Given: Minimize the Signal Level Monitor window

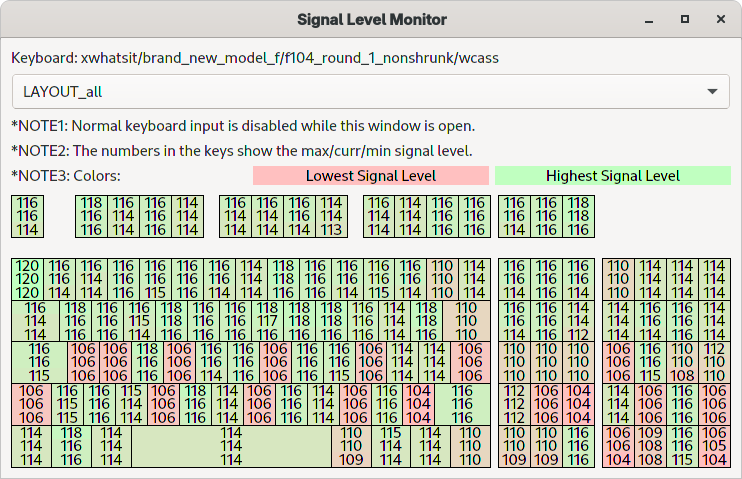Looking at the screenshot, I should tap(649, 19).
